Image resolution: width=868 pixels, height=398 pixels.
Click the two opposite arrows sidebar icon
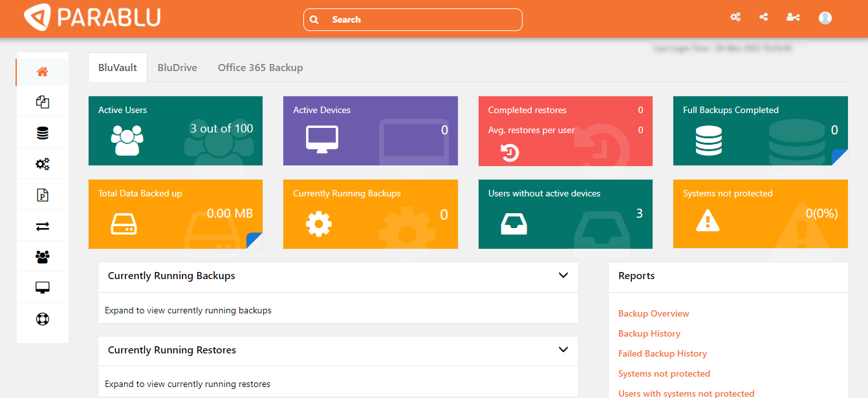click(x=43, y=226)
